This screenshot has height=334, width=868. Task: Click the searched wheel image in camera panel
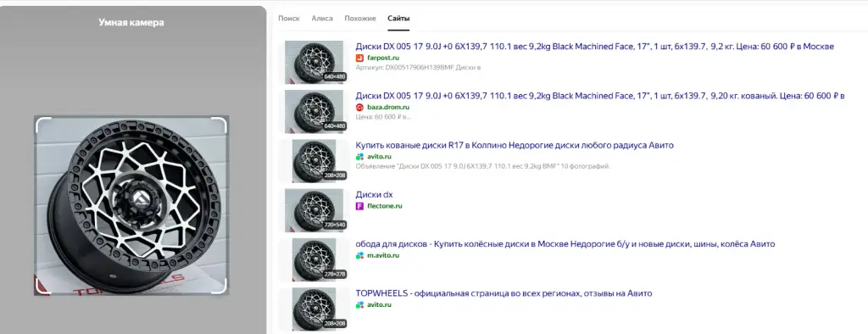tap(131, 205)
